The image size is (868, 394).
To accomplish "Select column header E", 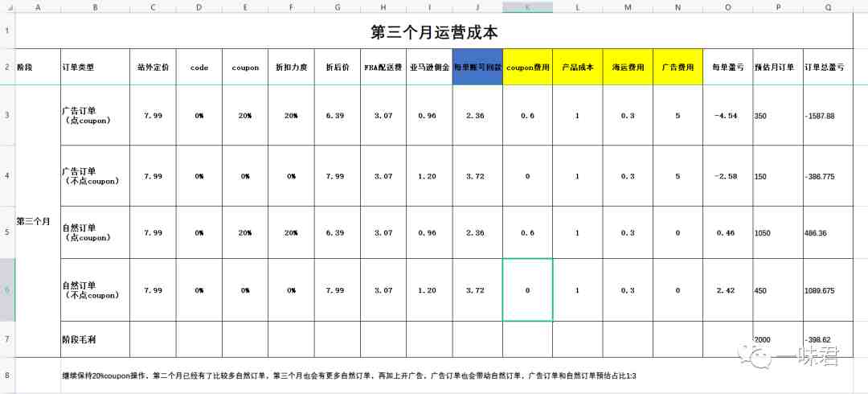I will pyautogui.click(x=245, y=7).
